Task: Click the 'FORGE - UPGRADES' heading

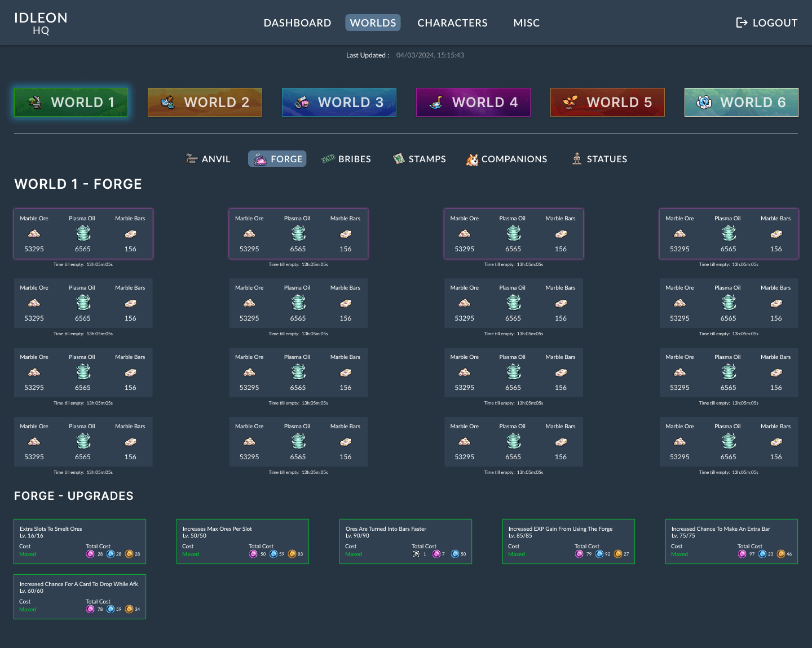Action: (x=74, y=496)
